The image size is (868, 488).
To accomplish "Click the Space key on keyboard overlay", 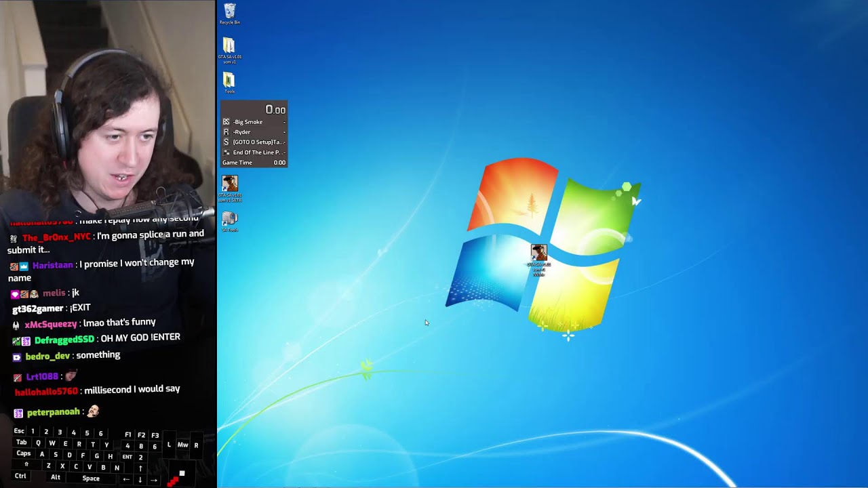I will (x=91, y=479).
